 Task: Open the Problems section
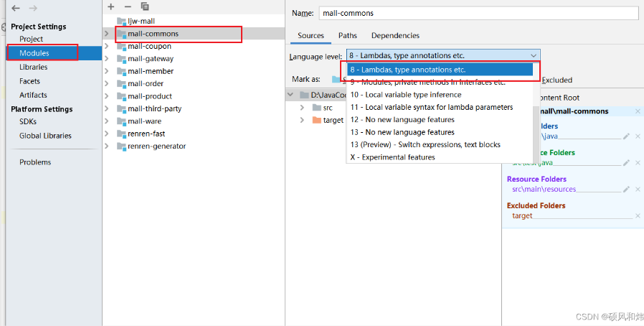click(35, 162)
